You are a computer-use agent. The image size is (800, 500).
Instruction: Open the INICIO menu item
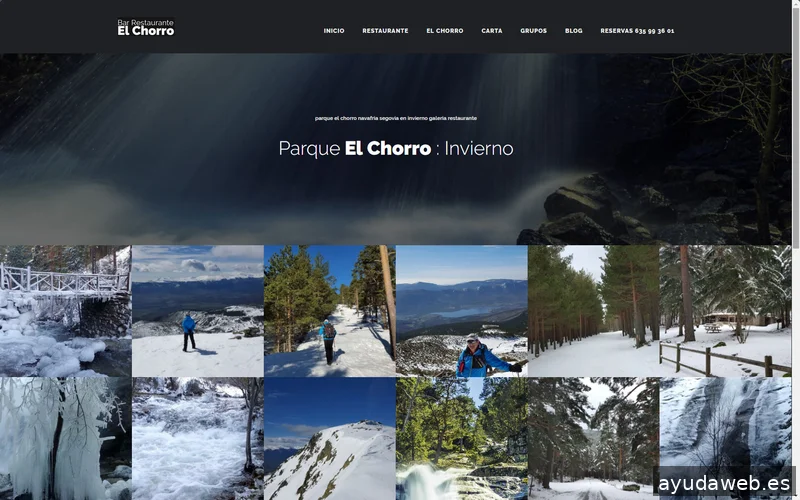pos(334,31)
